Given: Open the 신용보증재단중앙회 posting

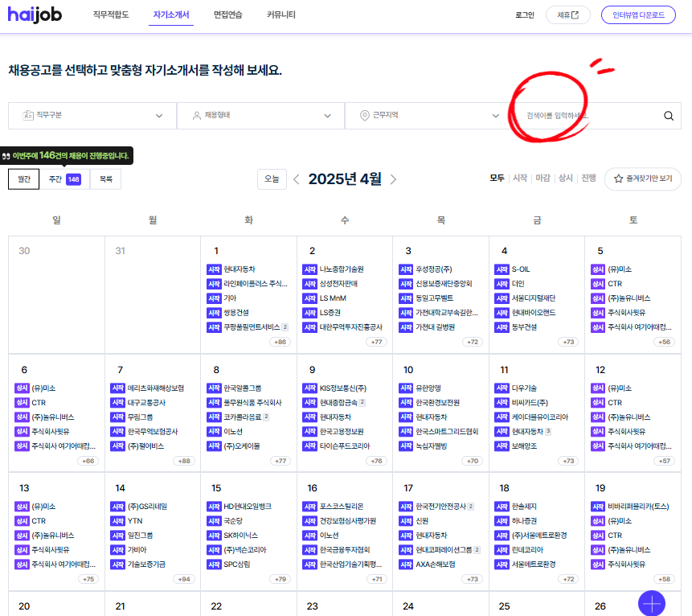Looking at the screenshot, I should 444,284.
